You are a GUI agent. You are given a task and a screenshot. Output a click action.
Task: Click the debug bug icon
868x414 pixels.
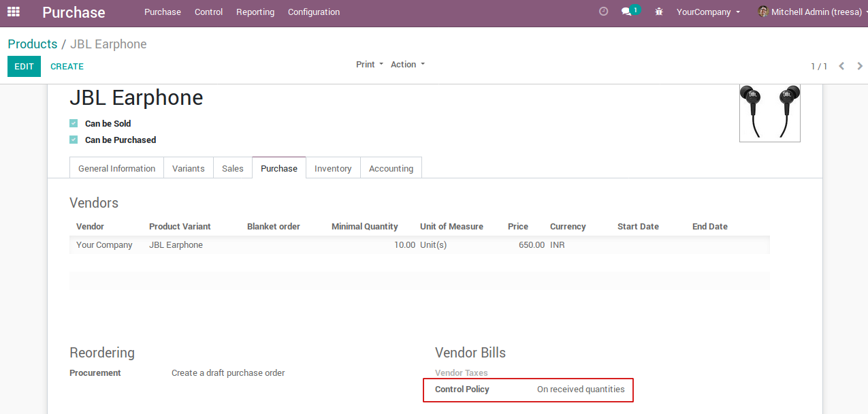click(659, 12)
